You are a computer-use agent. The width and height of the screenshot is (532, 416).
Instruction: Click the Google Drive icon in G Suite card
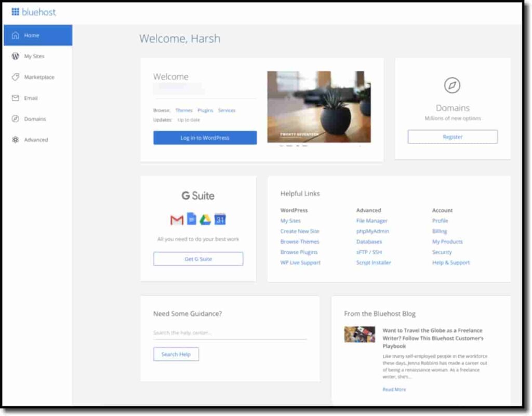(x=205, y=220)
